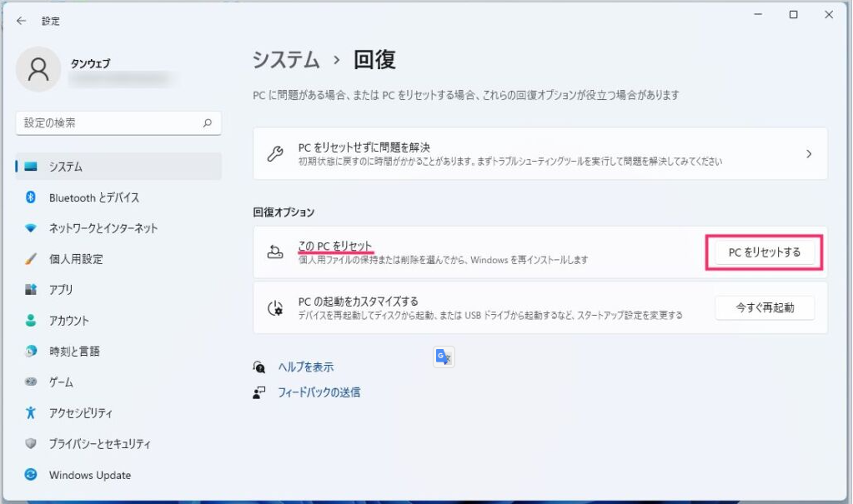Click the PC をリセットする button

point(765,252)
